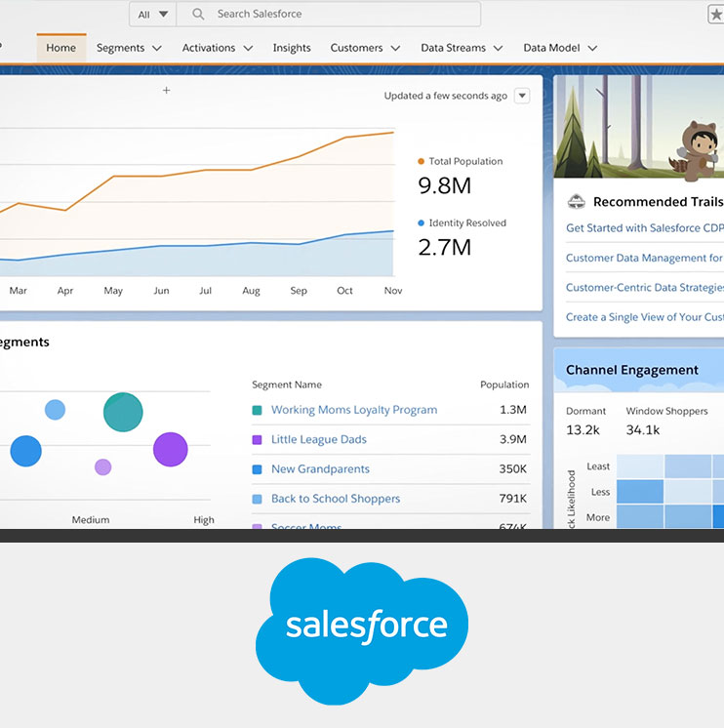Click the plus icon above the chart
The height and width of the screenshot is (728, 724).
click(166, 91)
